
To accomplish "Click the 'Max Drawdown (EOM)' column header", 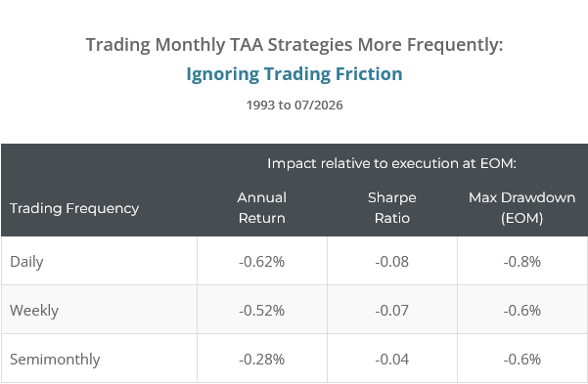I will click(x=522, y=208).
